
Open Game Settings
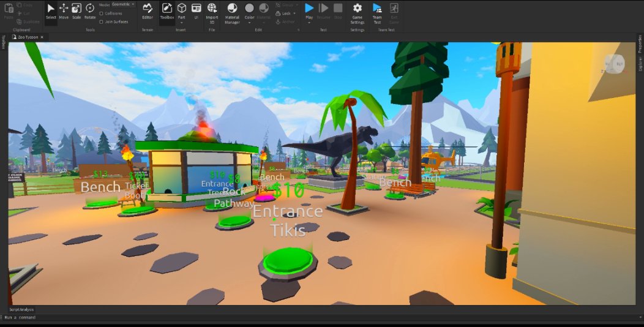click(x=358, y=12)
